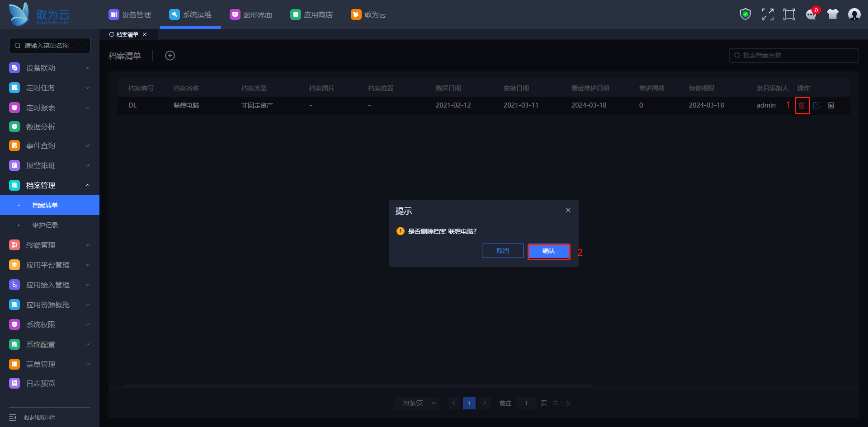Confirm deletion with 确认 button
Viewport: 868px width, 427px height.
(x=548, y=251)
